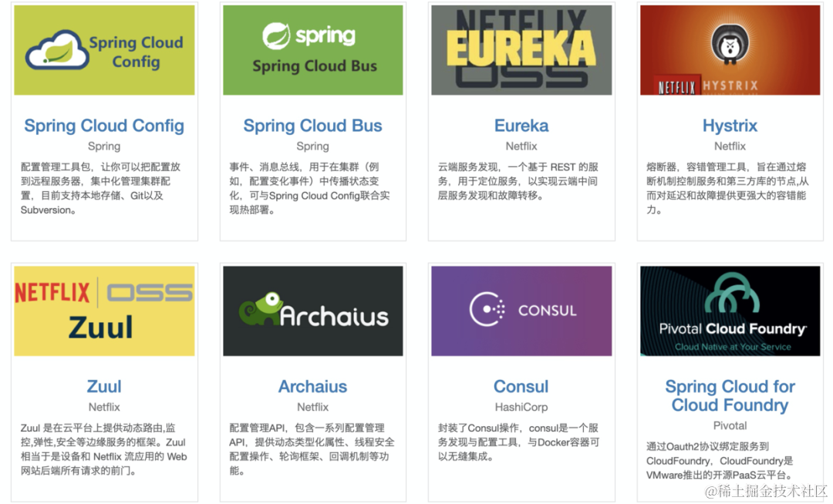Follow the Zuul title link
The image size is (833, 504).
(104, 386)
